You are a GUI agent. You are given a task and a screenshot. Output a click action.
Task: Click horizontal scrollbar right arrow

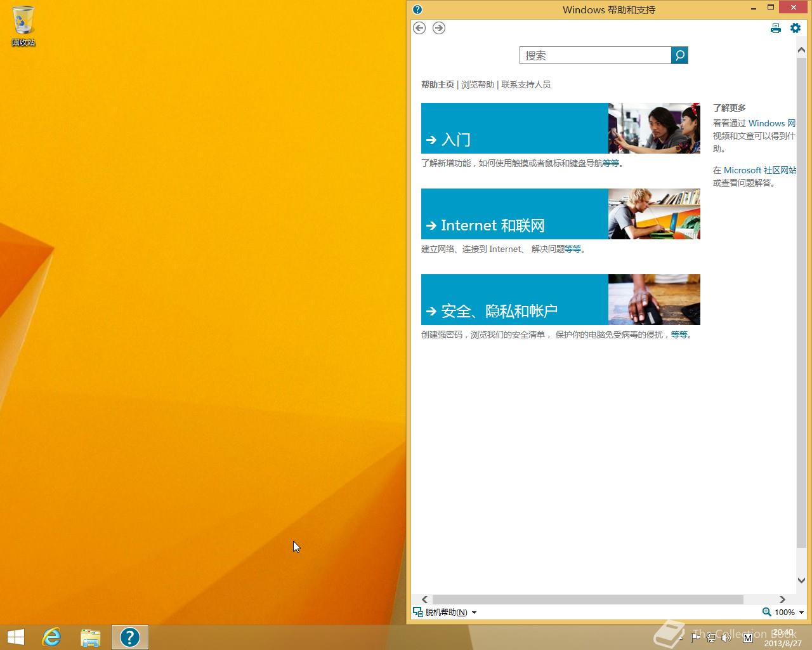[782, 599]
